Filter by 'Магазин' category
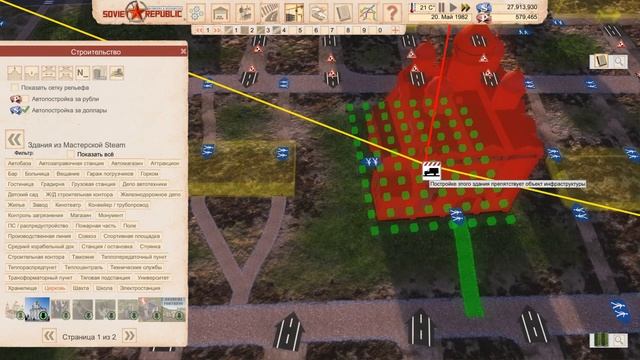Viewport: 640px width, 360px height. coord(80,215)
